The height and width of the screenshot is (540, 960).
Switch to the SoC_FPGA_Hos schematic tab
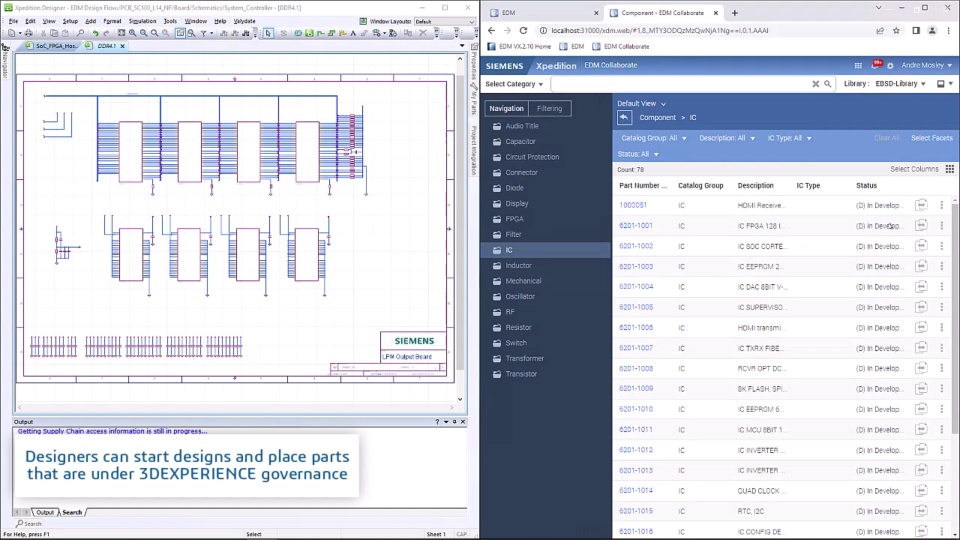coord(51,46)
